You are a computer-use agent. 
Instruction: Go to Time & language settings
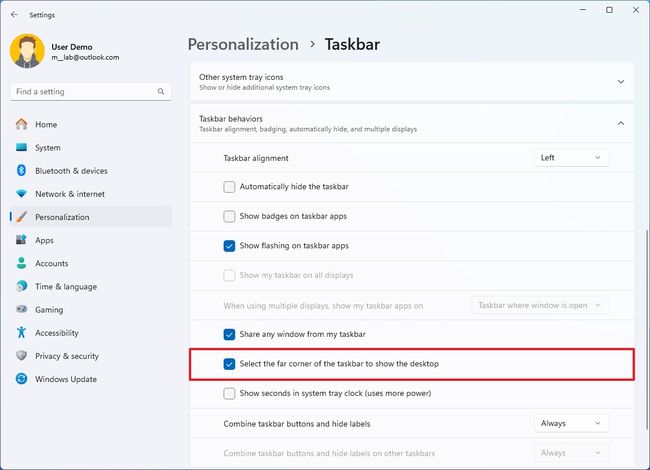pyautogui.click(x=65, y=287)
